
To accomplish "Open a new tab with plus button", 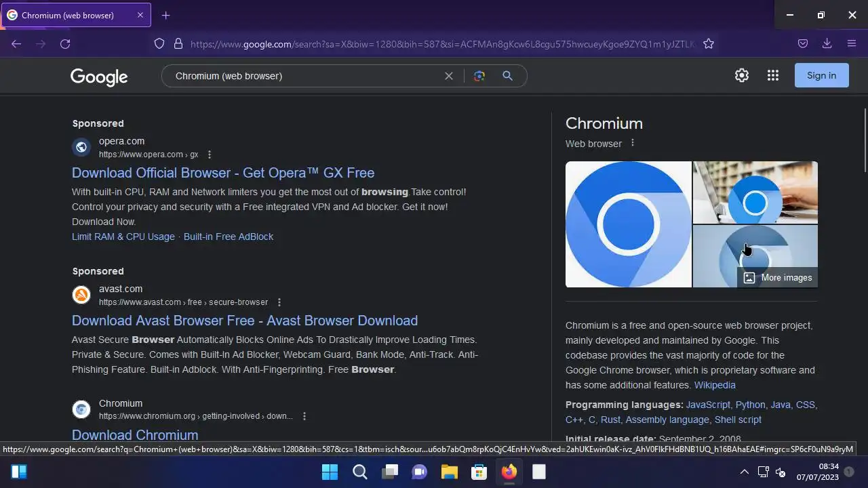I will (x=165, y=15).
